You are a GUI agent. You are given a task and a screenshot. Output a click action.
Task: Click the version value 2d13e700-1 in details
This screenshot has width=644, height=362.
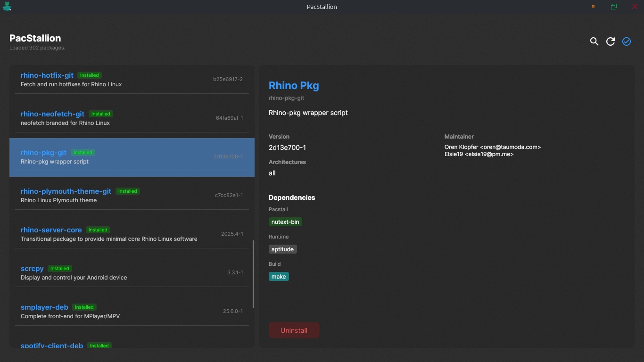(287, 148)
